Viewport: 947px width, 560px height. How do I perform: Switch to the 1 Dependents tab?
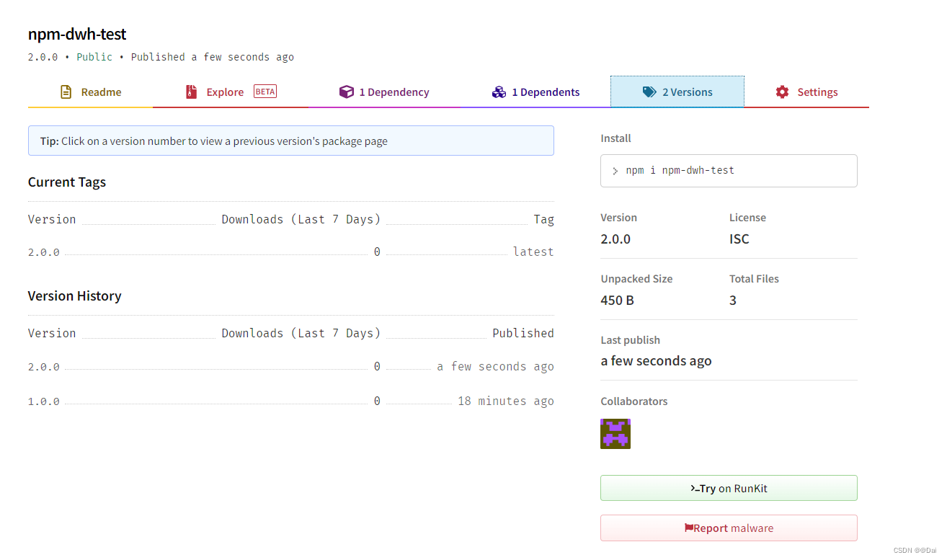coord(535,92)
